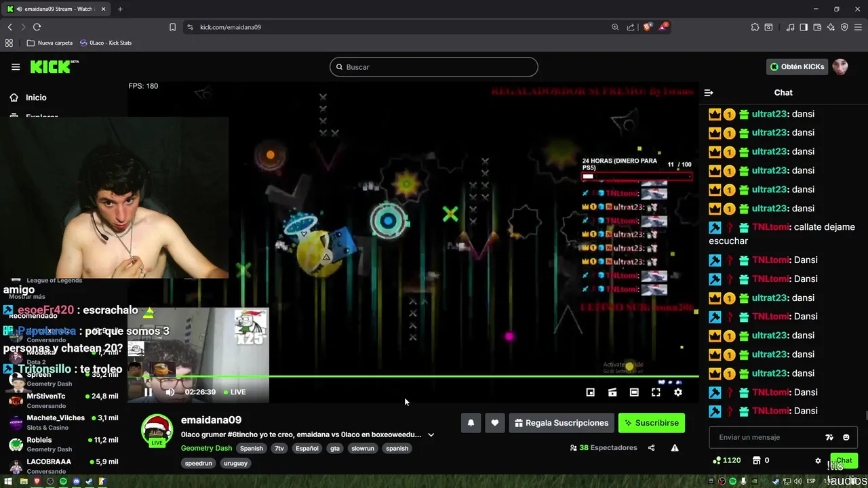Open the Geometry Dash category link
This screenshot has width=868, height=488.
tap(206, 448)
